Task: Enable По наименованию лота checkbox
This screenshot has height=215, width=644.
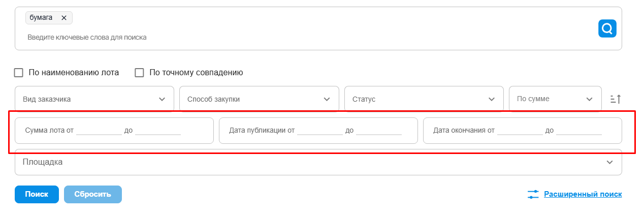Action: pos(19,73)
